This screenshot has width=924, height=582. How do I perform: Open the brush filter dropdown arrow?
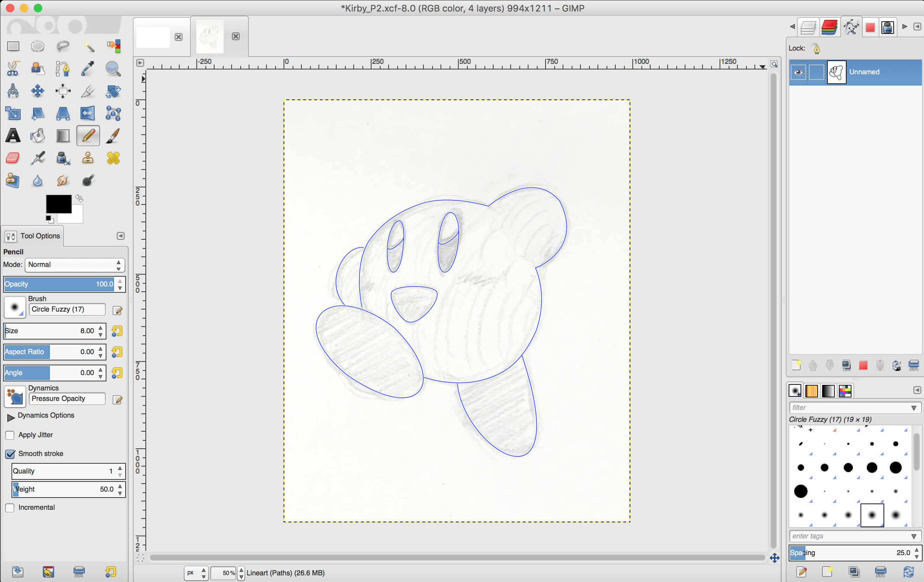point(914,408)
